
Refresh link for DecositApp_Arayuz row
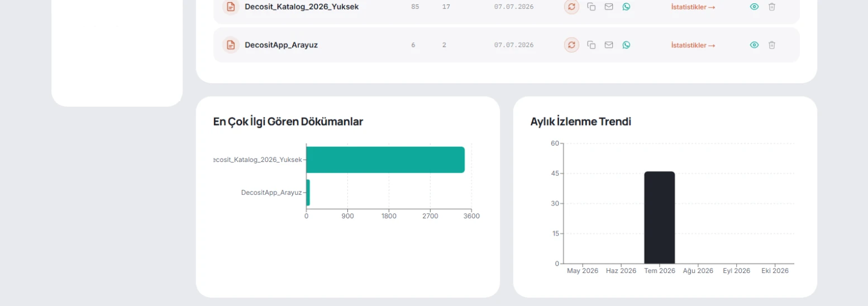(x=571, y=45)
